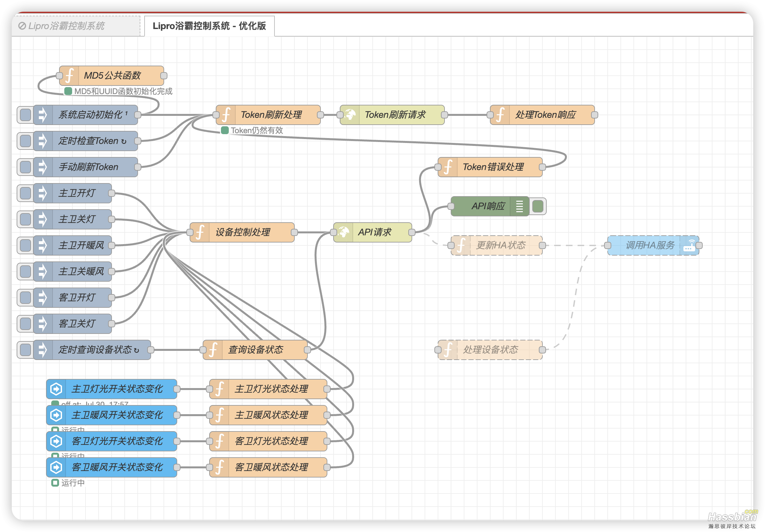765x532 pixels.
Task: Click the input port of Token刷新处理
Action: [x=216, y=115]
